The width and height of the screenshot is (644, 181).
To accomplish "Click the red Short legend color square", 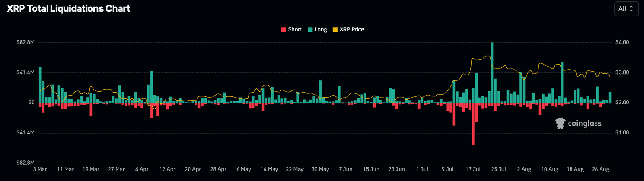I will click(x=283, y=30).
